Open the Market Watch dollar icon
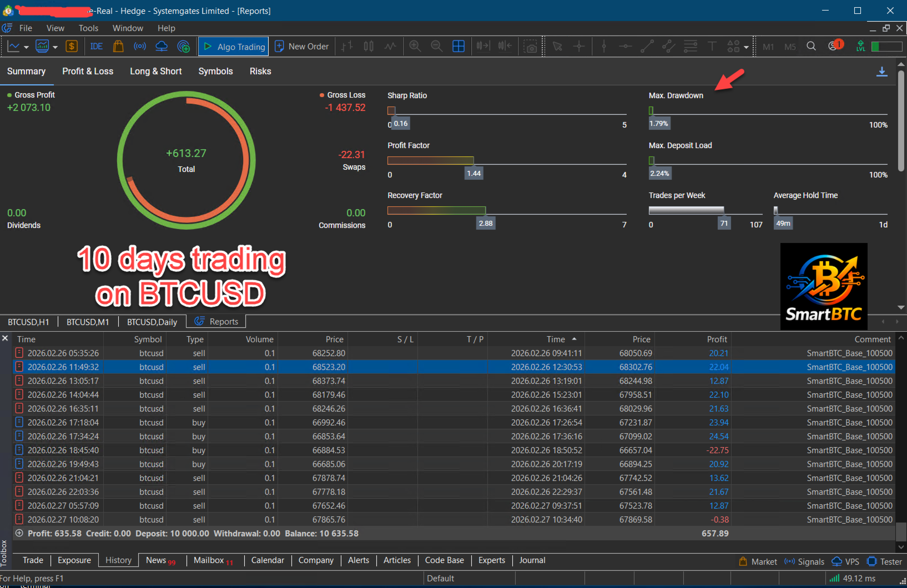The width and height of the screenshot is (907, 588). point(72,47)
